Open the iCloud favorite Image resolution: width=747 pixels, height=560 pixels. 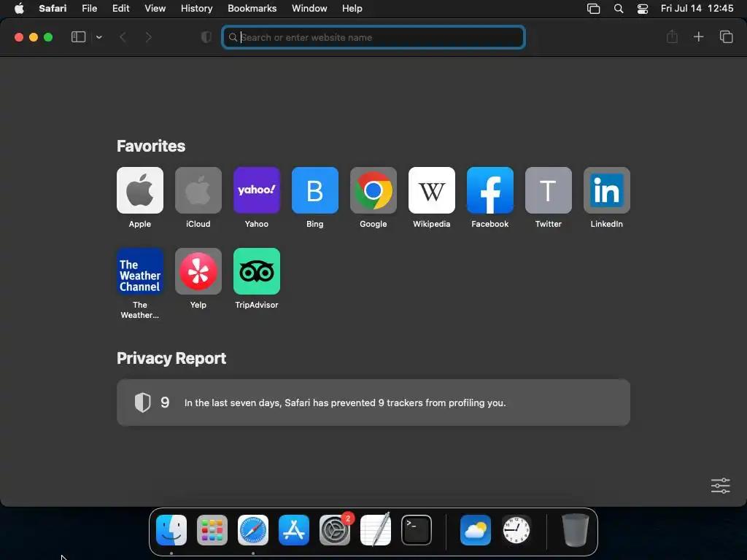pos(198,190)
